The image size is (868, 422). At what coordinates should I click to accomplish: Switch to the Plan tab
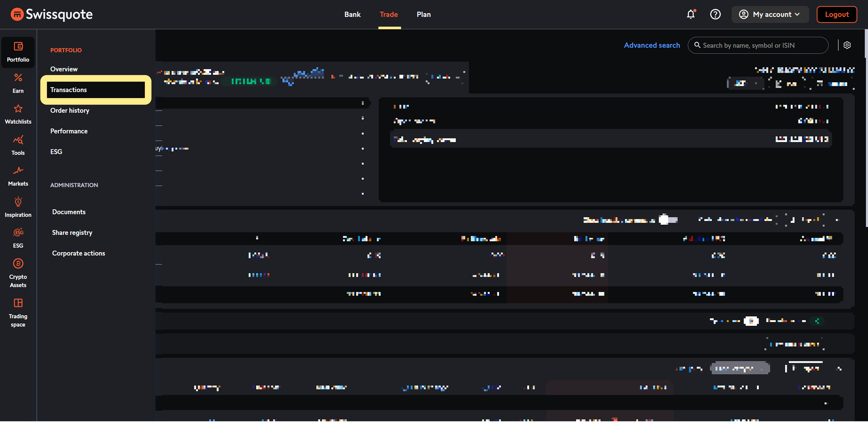[x=423, y=14]
